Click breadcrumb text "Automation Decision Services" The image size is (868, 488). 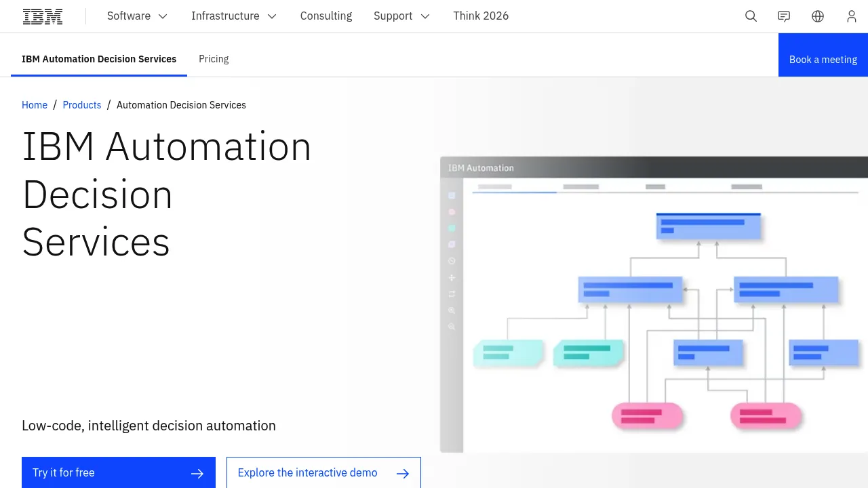coord(181,105)
